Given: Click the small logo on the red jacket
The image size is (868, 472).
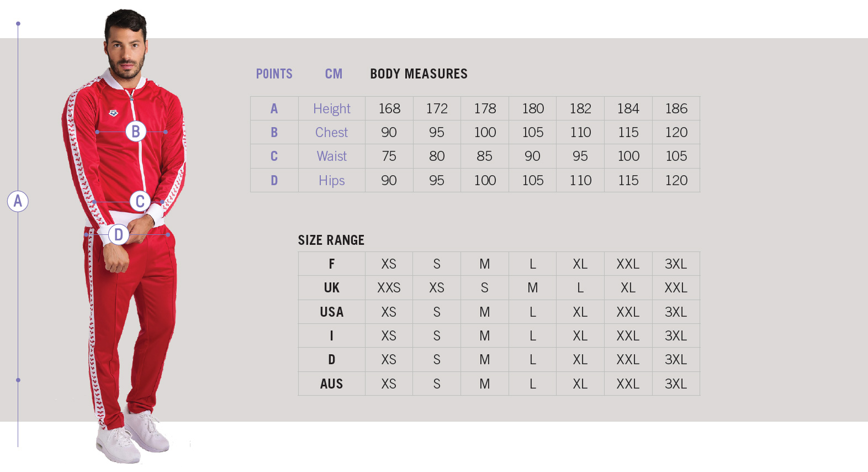Looking at the screenshot, I should (x=113, y=113).
